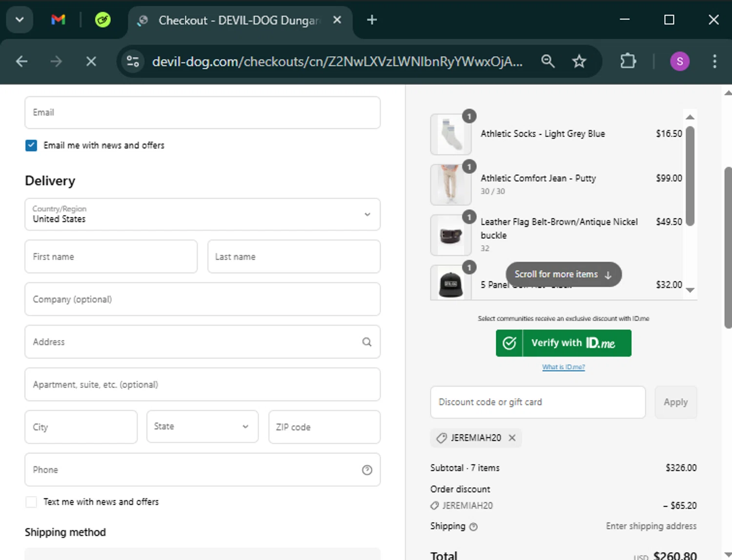Click Subtotal · 7 items text

[465, 468]
